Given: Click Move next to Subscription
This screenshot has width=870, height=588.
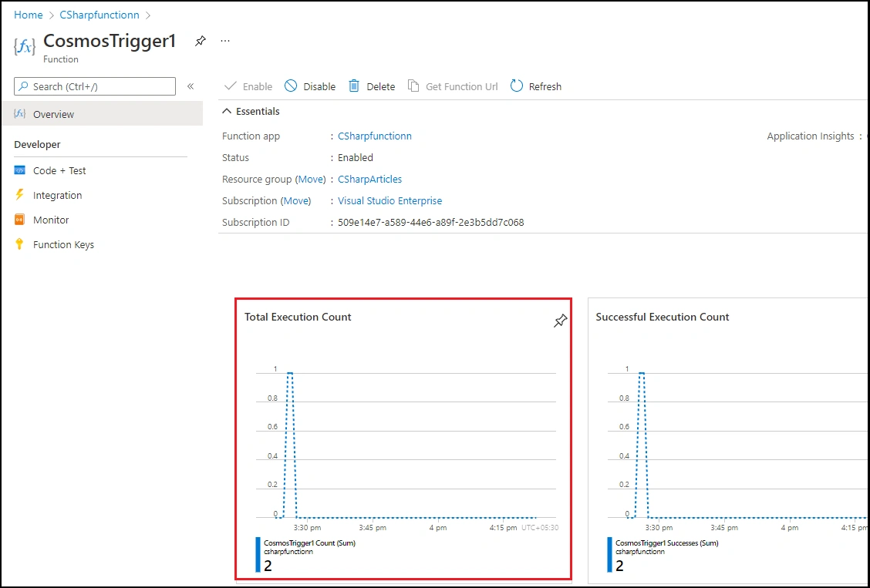Looking at the screenshot, I should 296,200.
